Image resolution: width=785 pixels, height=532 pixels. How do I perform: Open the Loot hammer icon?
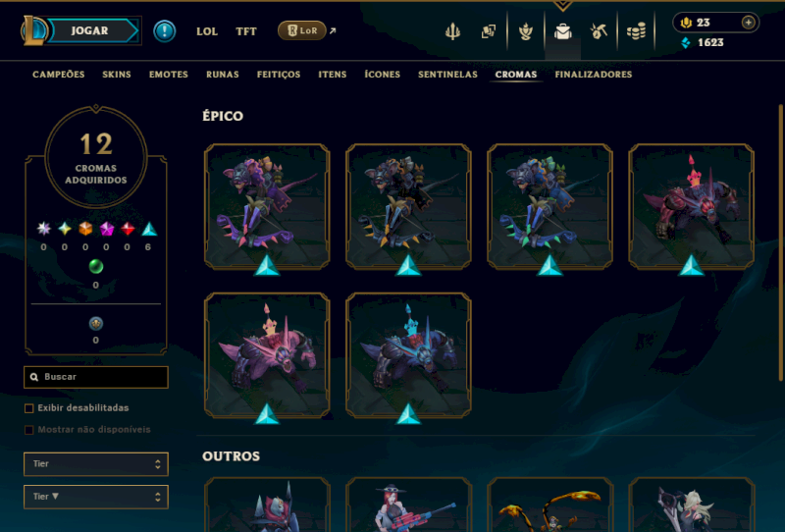[599, 31]
